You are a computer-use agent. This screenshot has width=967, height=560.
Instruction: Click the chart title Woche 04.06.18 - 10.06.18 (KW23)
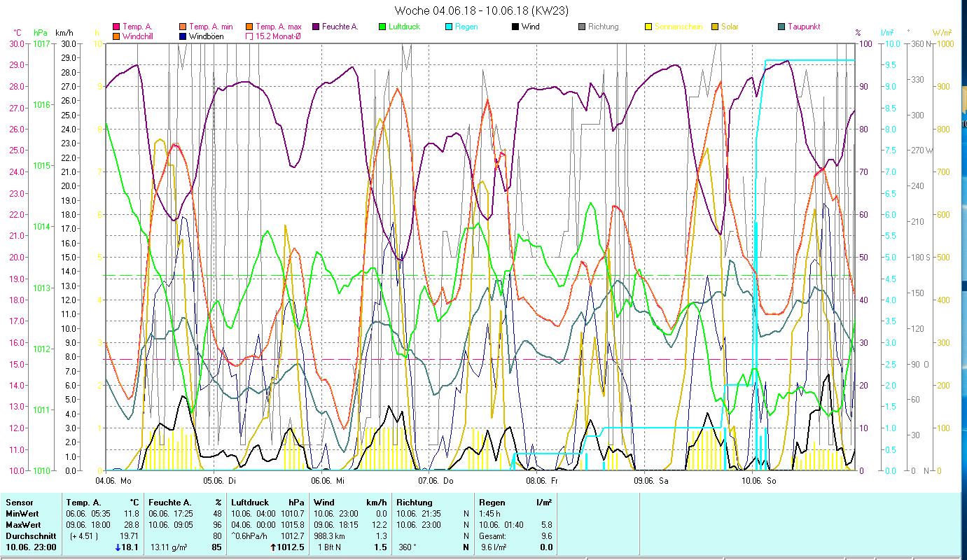[482, 10]
